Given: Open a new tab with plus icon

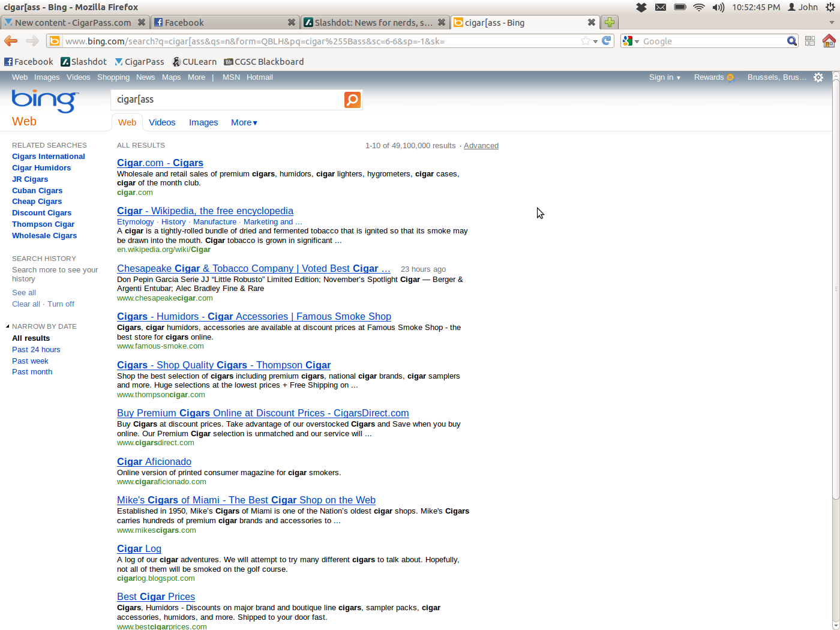Looking at the screenshot, I should point(610,22).
